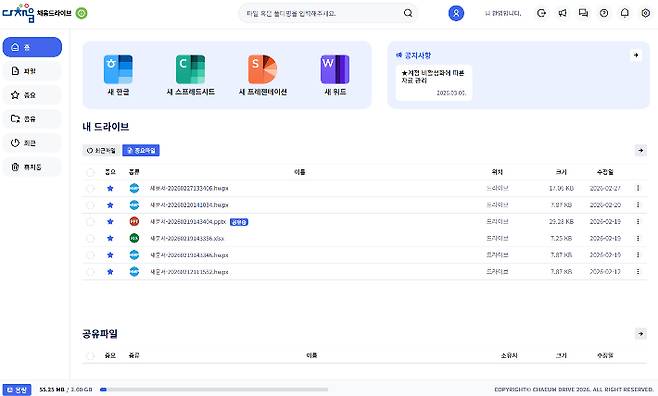Click the storage usage progress bar
Viewport: 658px width, 396px height.
[214, 390]
